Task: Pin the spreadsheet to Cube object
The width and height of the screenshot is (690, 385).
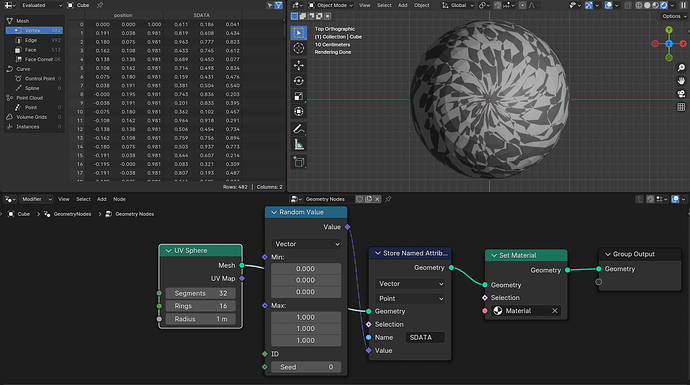Action: [100, 5]
